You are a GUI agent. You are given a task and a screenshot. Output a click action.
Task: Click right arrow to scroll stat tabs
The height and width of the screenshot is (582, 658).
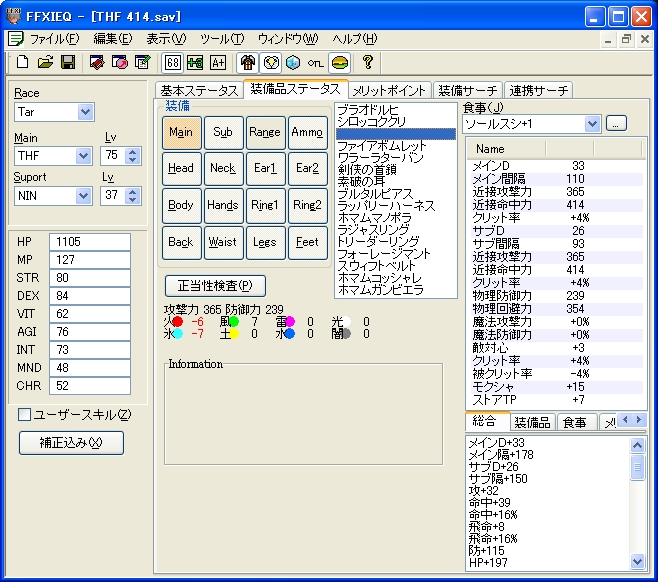[639, 420]
